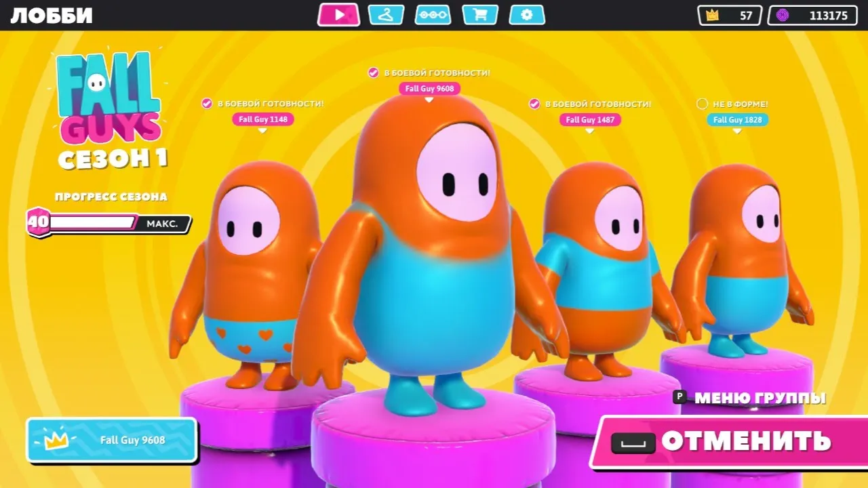This screenshot has width=868, height=488.
Task: Click the white arrow below the Fall Guy 1828 tag
Action: (x=737, y=131)
